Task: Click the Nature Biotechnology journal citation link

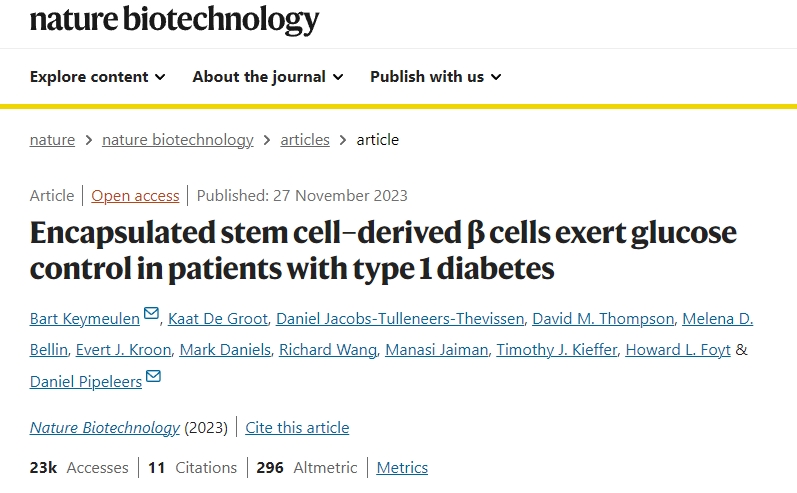Action: pyautogui.click(x=105, y=428)
